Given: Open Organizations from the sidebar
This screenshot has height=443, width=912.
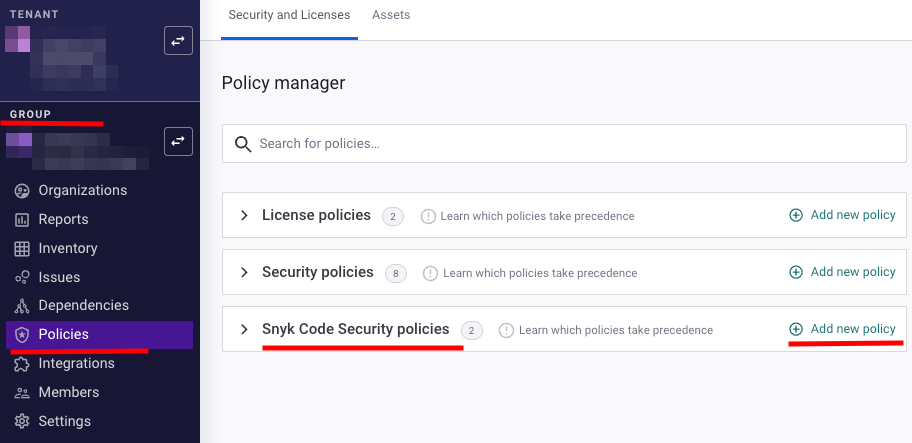Looking at the screenshot, I should coord(82,190).
